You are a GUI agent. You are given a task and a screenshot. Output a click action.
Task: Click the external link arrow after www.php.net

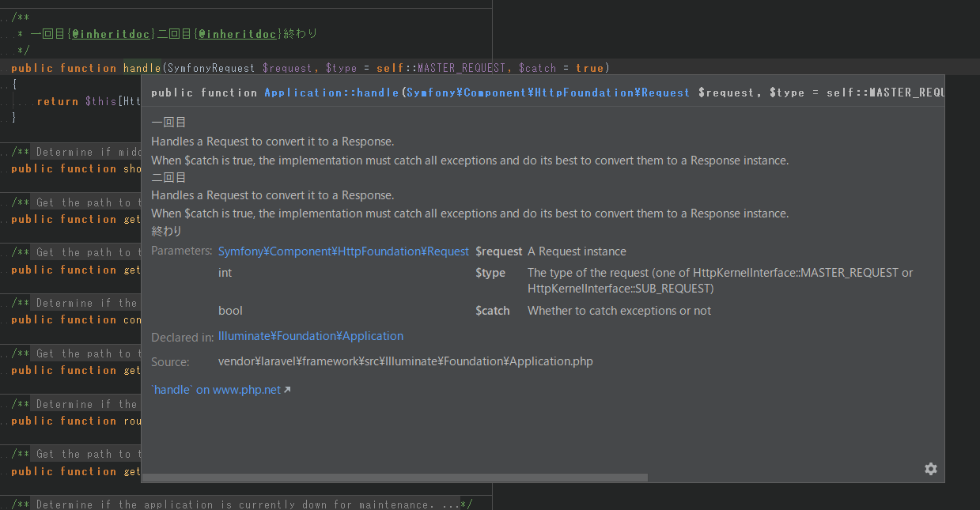pyautogui.click(x=287, y=390)
